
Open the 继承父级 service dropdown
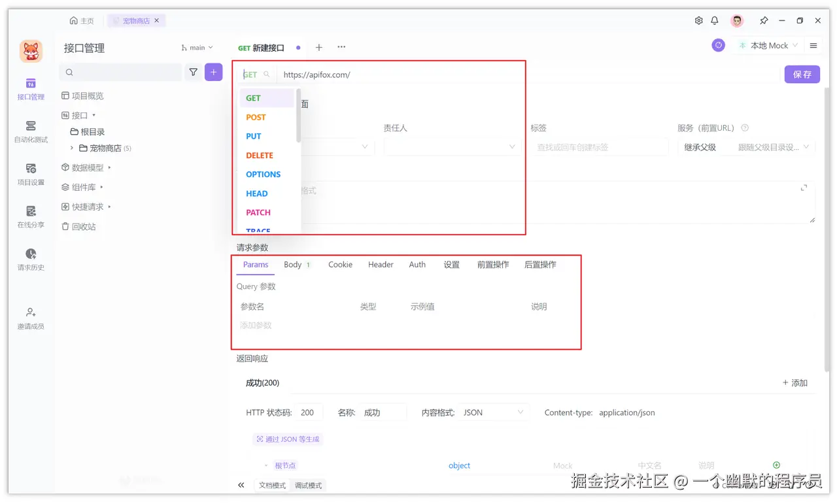coord(747,147)
